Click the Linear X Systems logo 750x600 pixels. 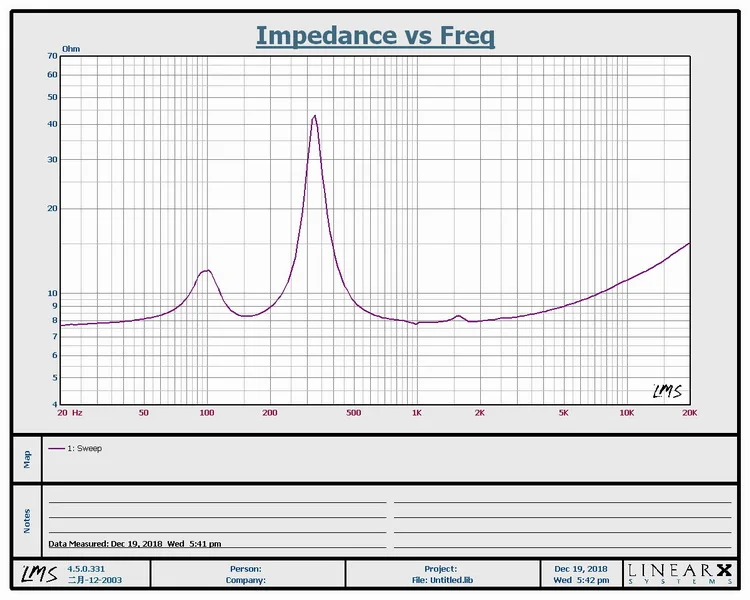click(x=680, y=573)
